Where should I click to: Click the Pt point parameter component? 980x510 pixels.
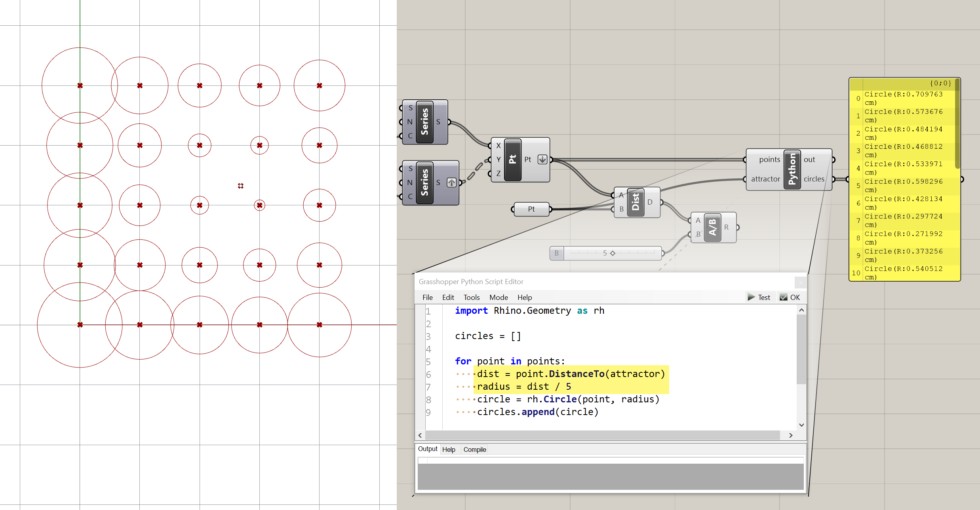531,209
